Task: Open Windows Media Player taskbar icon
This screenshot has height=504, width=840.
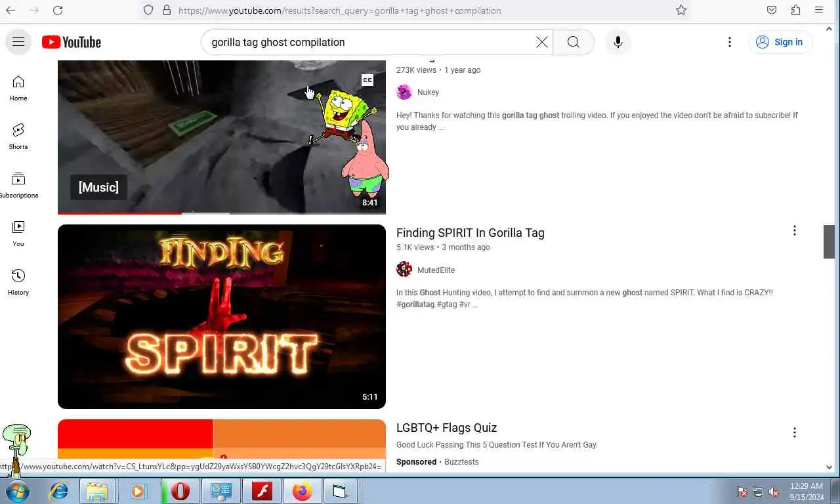Action: tap(138, 491)
